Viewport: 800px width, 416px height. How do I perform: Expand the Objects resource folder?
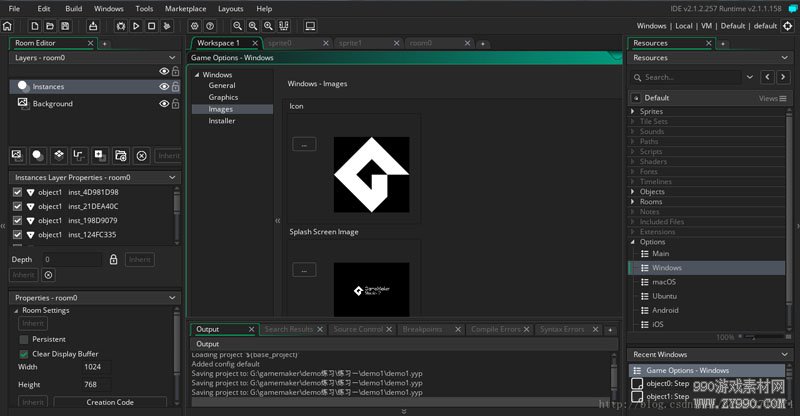pos(633,191)
